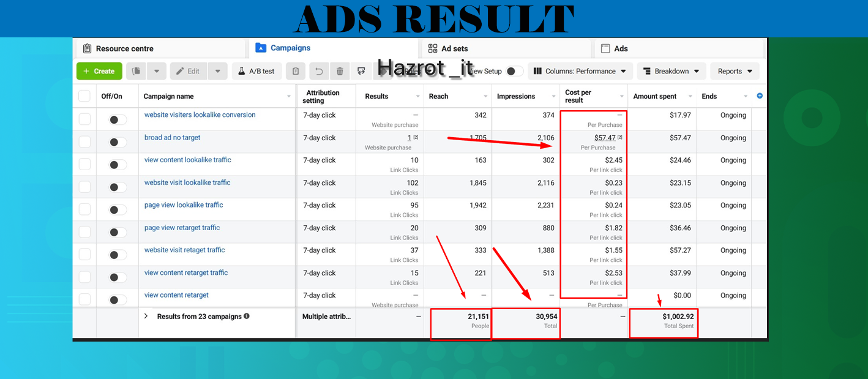Click the green Create button
Screen dimensions: 868x379
click(99, 71)
